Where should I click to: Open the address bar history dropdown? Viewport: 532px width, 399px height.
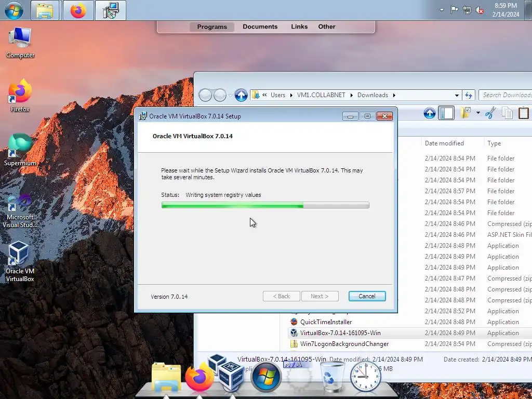click(457, 96)
